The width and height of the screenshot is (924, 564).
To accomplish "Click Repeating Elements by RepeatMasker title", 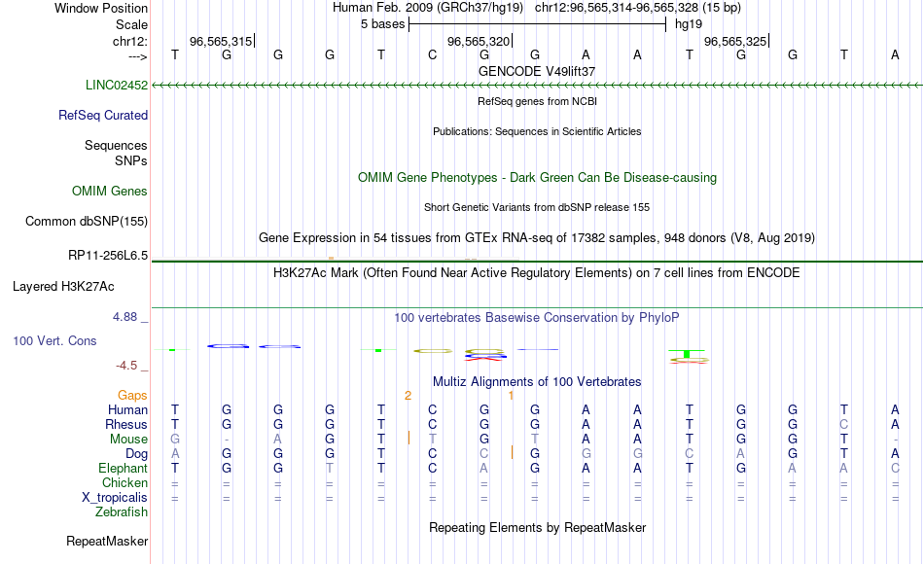I will tap(538, 527).
